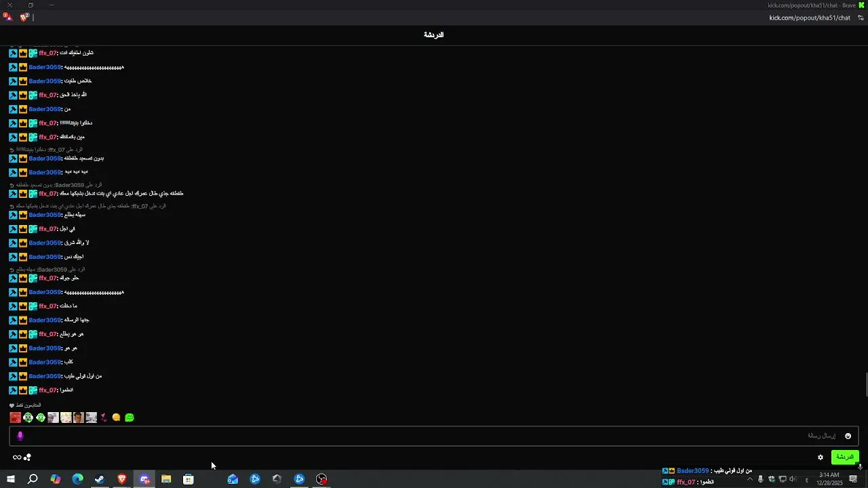Click the green الدردشة send button

(x=845, y=457)
